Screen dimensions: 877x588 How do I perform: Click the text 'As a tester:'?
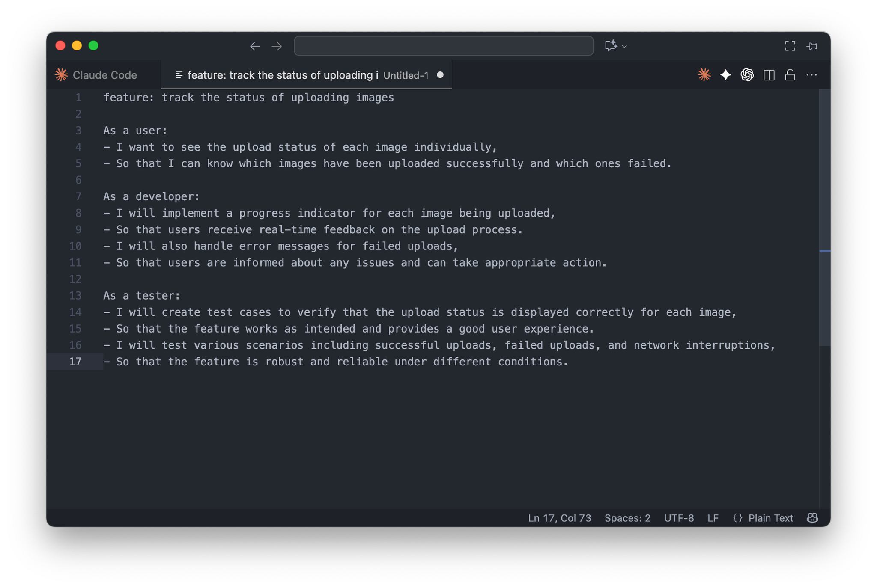142,296
